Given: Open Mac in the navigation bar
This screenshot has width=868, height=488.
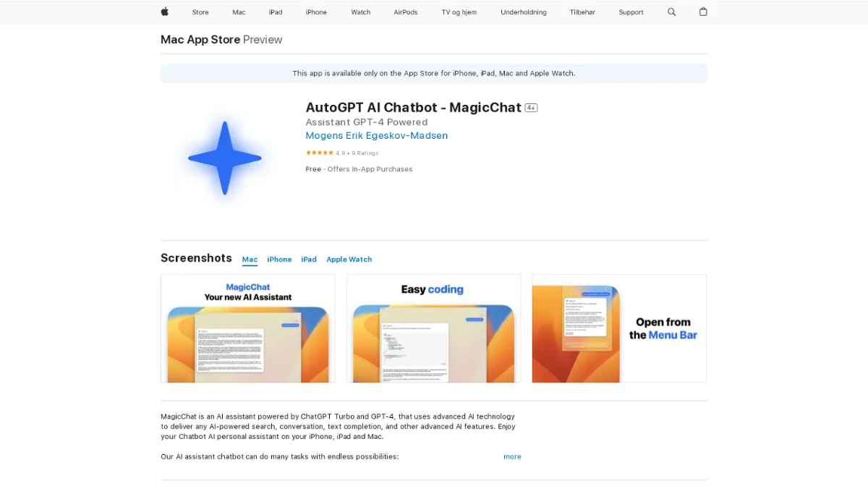Looking at the screenshot, I should tap(239, 12).
